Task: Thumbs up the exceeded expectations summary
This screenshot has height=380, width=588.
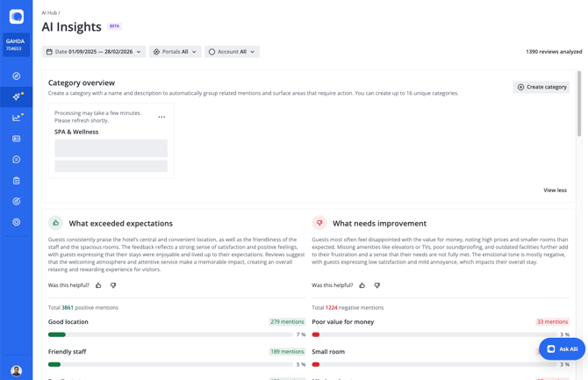Action: [98, 285]
